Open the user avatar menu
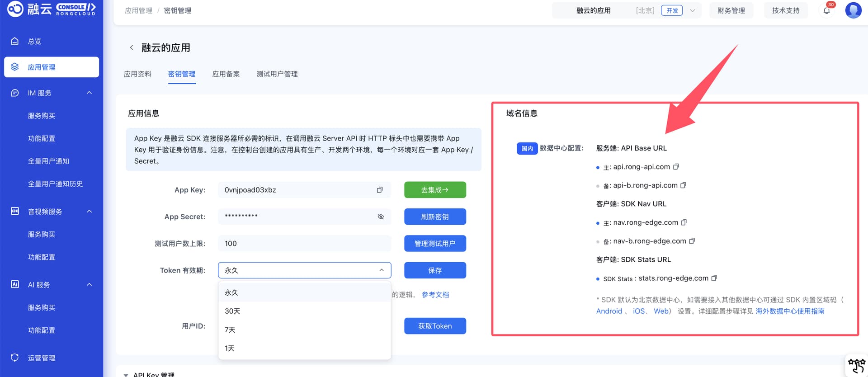Image resolution: width=868 pixels, height=377 pixels. point(853,10)
